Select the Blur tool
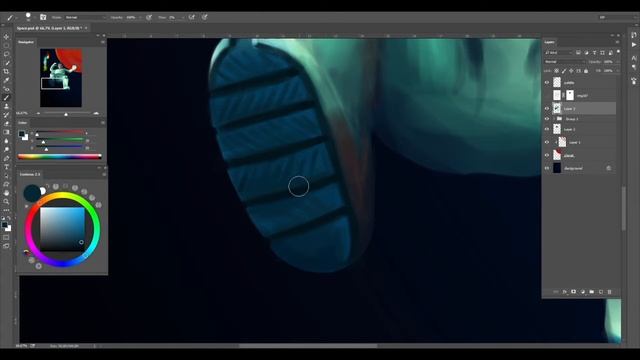 6,141
